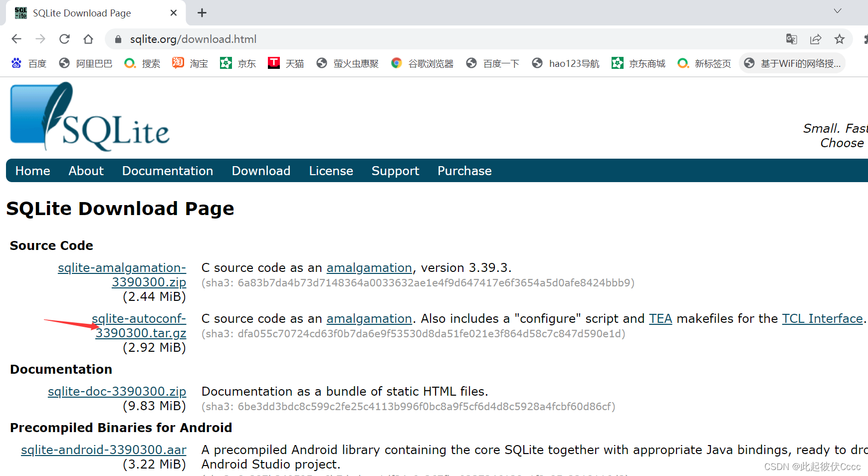Open the hao123导航 bookmark

click(566, 63)
